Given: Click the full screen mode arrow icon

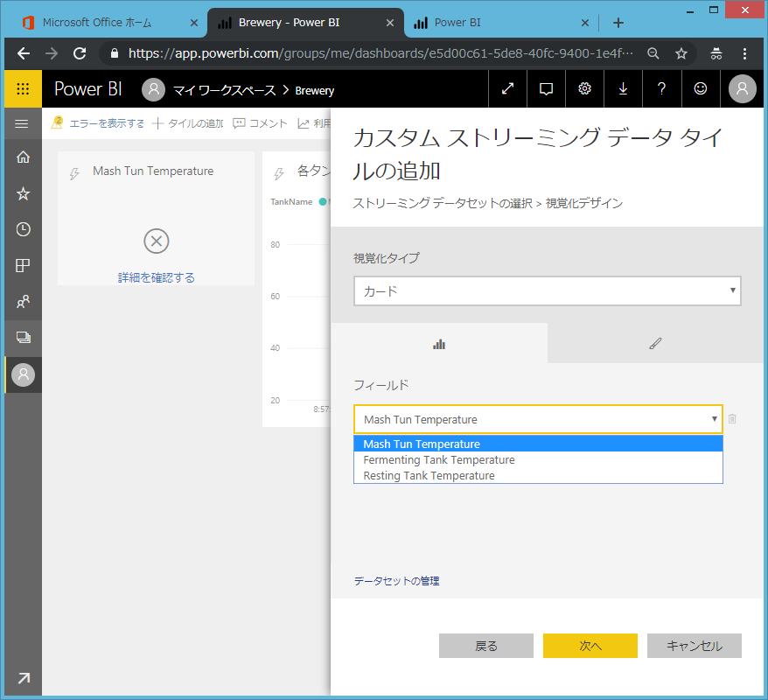Looking at the screenshot, I should click(507, 88).
